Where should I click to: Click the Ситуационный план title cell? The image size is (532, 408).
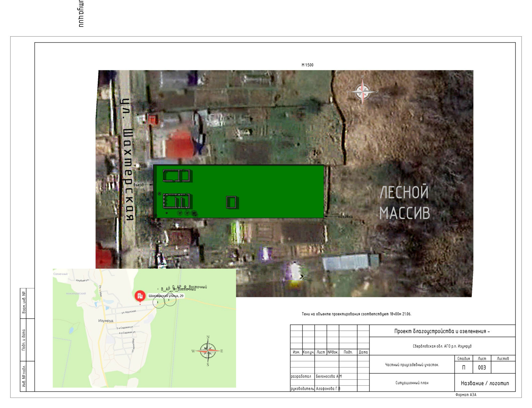click(x=412, y=383)
